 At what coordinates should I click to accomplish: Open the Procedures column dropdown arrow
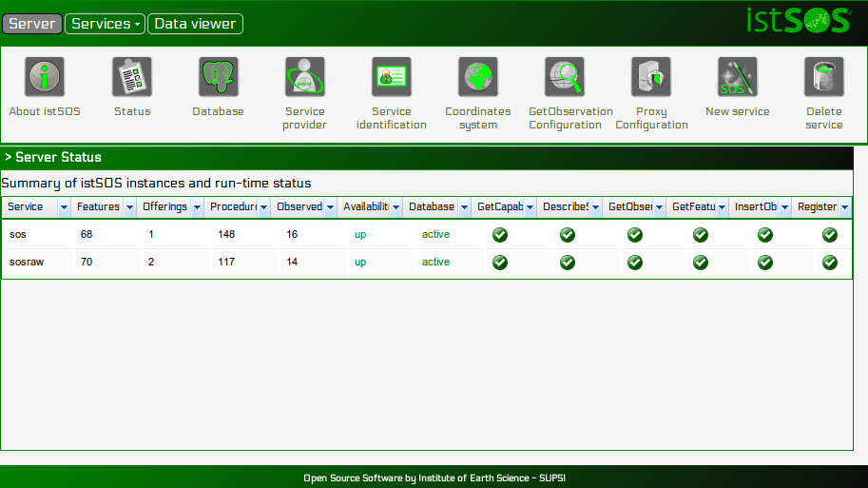pyautogui.click(x=263, y=207)
